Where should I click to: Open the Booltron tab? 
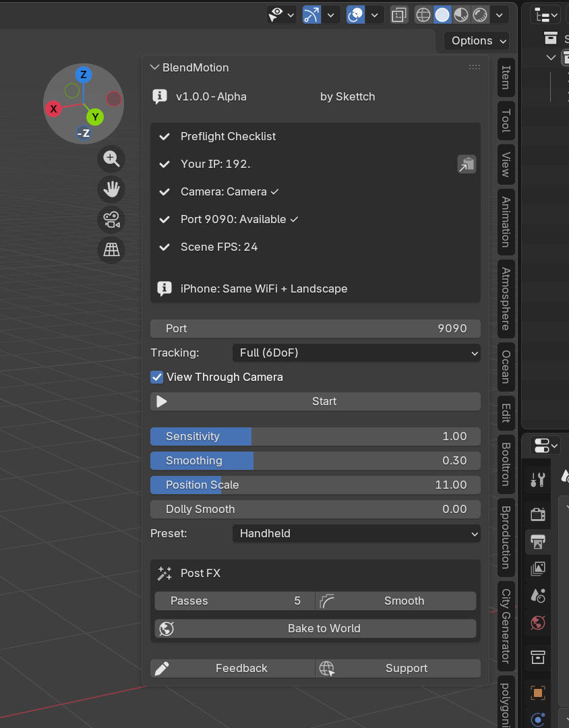point(506,465)
